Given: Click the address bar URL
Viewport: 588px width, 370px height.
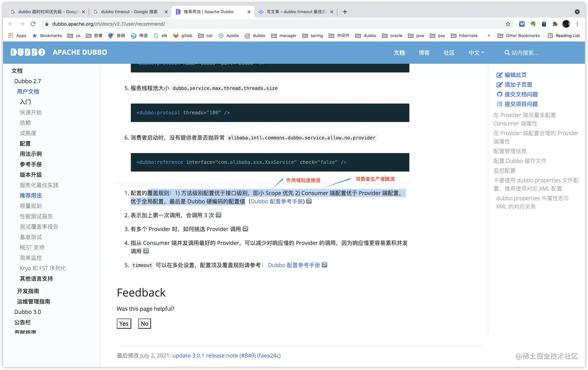Looking at the screenshot, I should click(108, 24).
